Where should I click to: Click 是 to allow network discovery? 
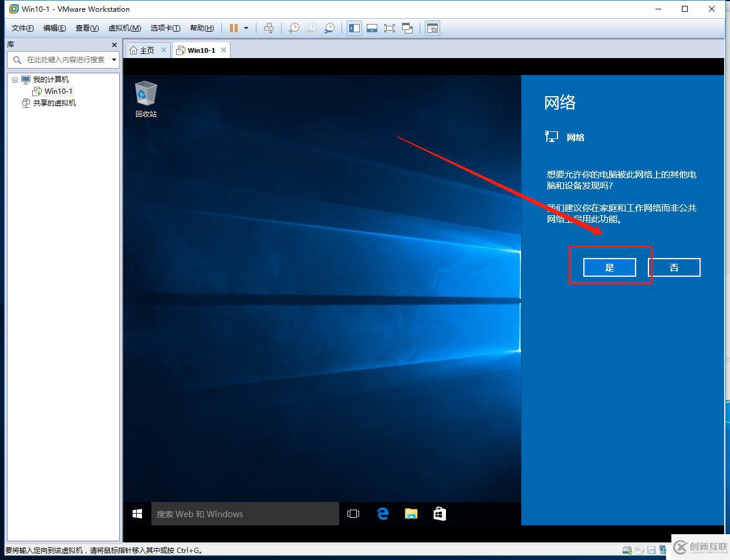[x=610, y=267]
